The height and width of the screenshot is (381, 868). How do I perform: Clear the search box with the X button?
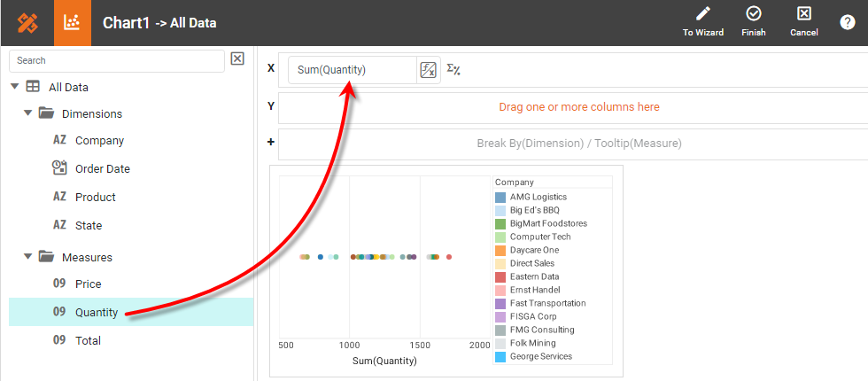coord(237,59)
